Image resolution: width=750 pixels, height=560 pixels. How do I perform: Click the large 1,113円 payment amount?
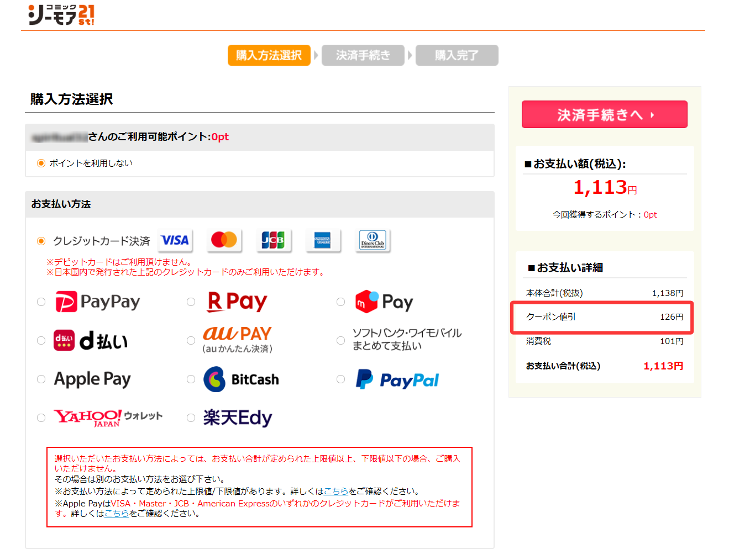[x=605, y=188]
